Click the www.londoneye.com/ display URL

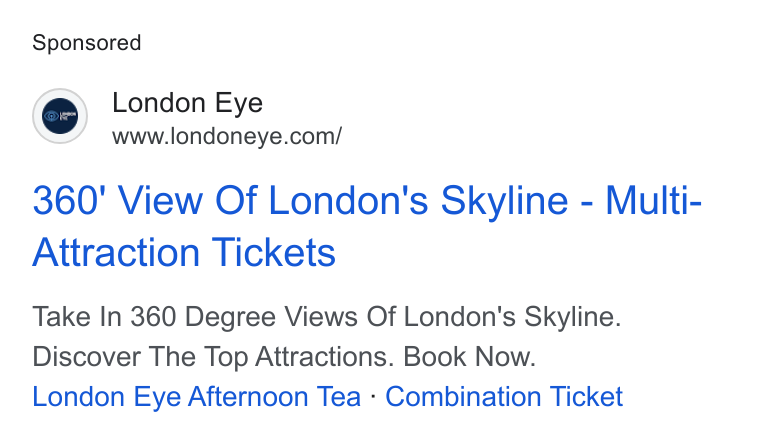click(227, 136)
